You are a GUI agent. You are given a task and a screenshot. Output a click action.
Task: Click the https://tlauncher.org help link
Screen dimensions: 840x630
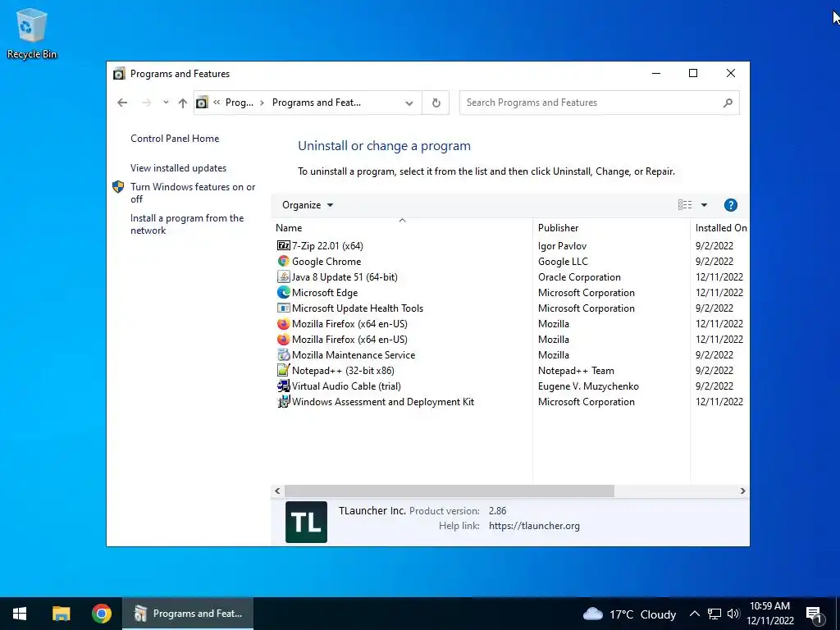534,526
